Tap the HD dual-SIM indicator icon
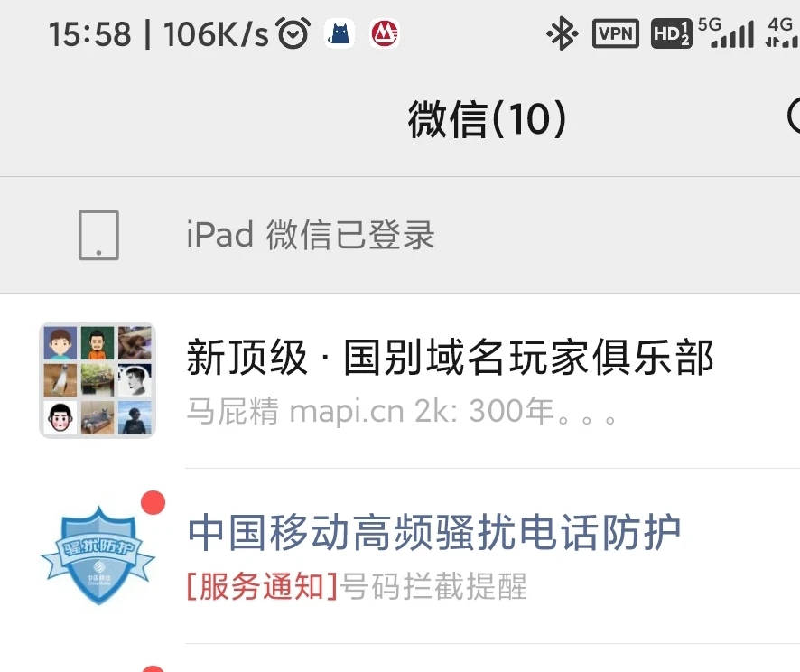This screenshot has width=800, height=672. [672, 33]
